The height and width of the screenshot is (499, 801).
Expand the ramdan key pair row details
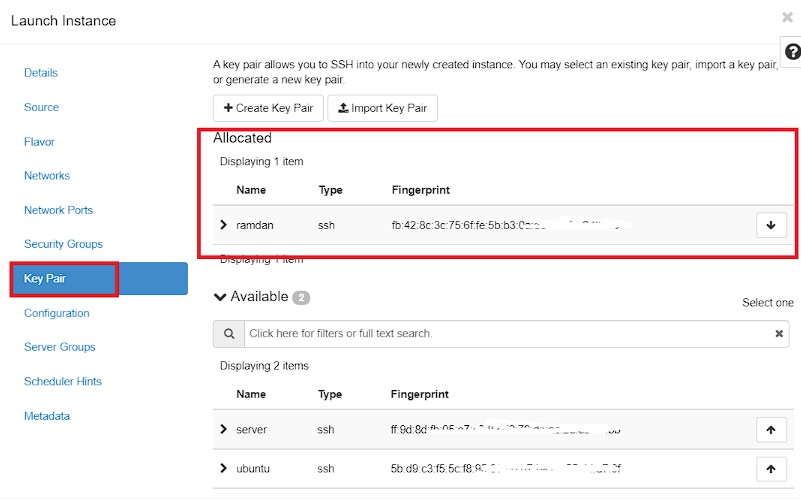(223, 225)
